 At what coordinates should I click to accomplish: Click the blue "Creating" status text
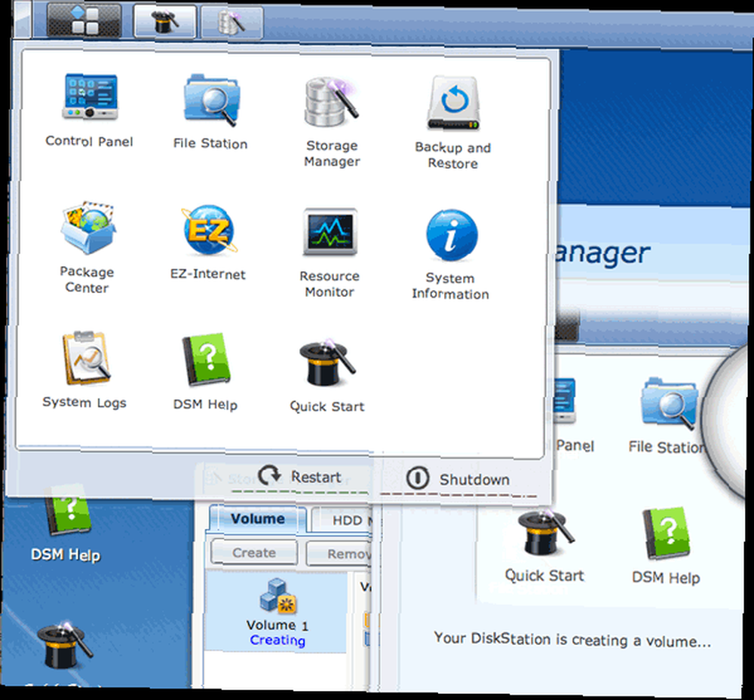coord(277,640)
